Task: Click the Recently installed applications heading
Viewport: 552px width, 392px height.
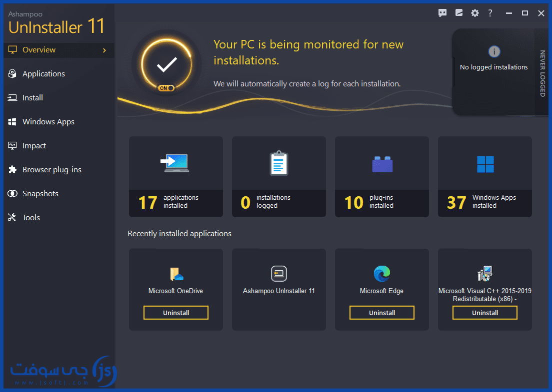Action: tap(179, 233)
